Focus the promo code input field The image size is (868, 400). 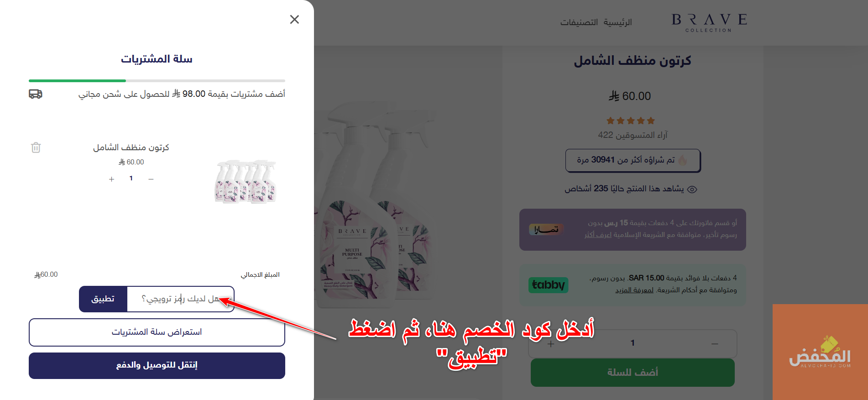(x=181, y=299)
